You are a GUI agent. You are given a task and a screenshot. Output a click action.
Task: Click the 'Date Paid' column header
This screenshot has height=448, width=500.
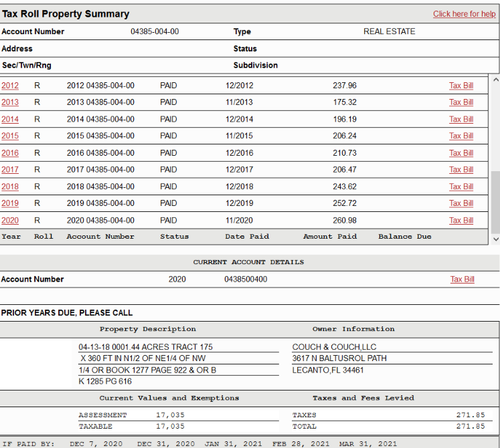pos(247,237)
